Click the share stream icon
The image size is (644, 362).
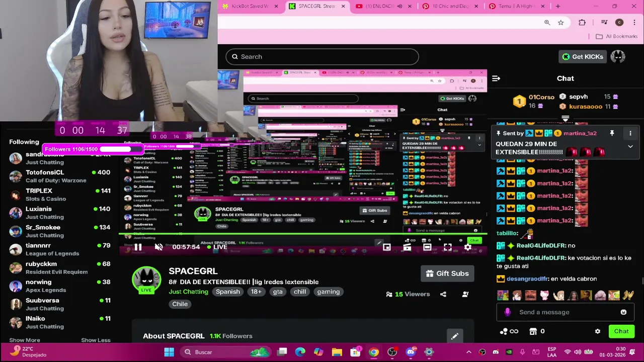(x=443, y=294)
